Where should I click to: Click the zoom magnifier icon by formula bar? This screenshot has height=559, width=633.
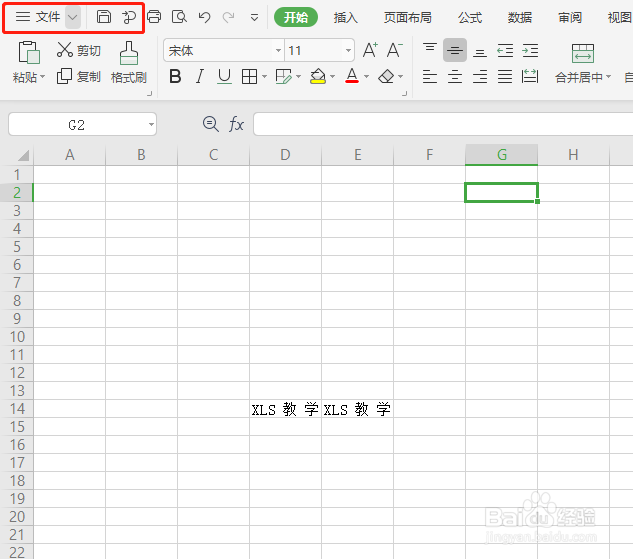pyautogui.click(x=211, y=124)
